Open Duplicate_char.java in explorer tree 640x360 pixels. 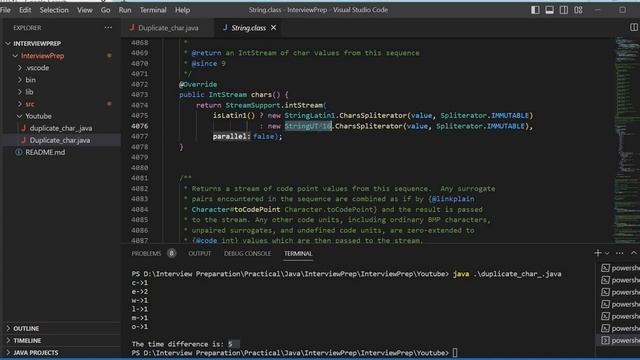tap(61, 140)
